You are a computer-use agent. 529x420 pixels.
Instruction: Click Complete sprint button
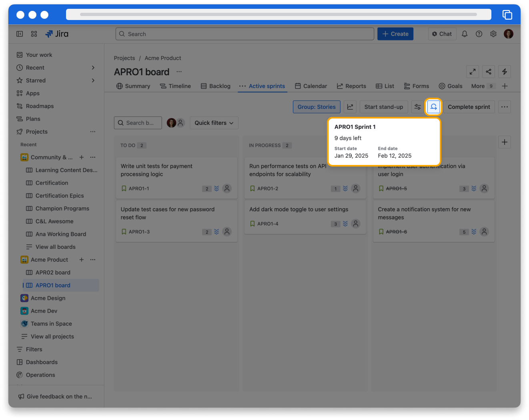point(469,107)
